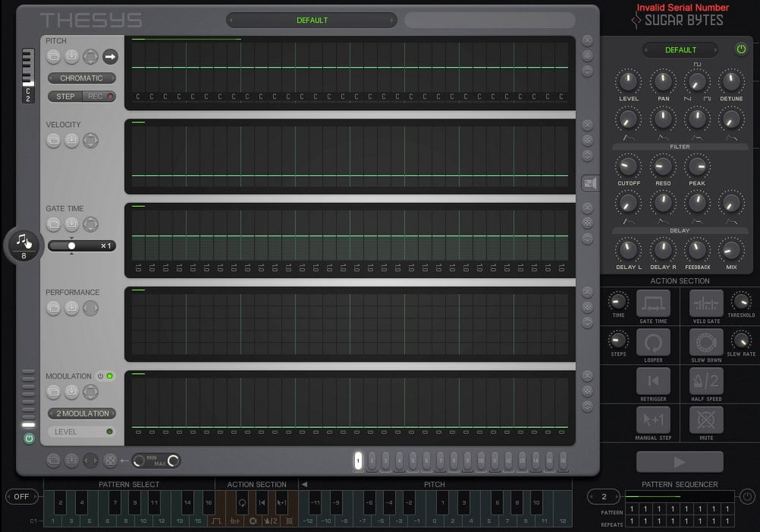This screenshot has height=532, width=760.
Task: Select pattern slot 16
Action: (x=562, y=461)
